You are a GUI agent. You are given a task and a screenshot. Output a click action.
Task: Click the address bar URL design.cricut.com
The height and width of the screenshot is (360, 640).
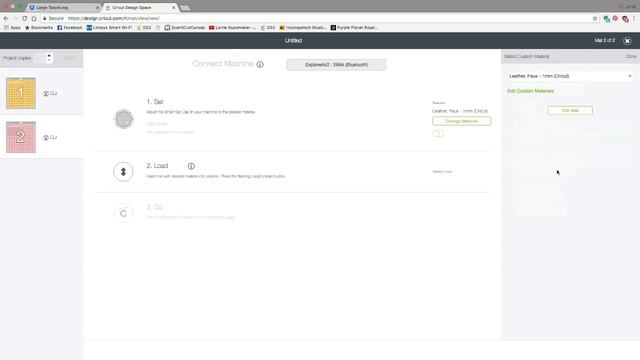113,18
